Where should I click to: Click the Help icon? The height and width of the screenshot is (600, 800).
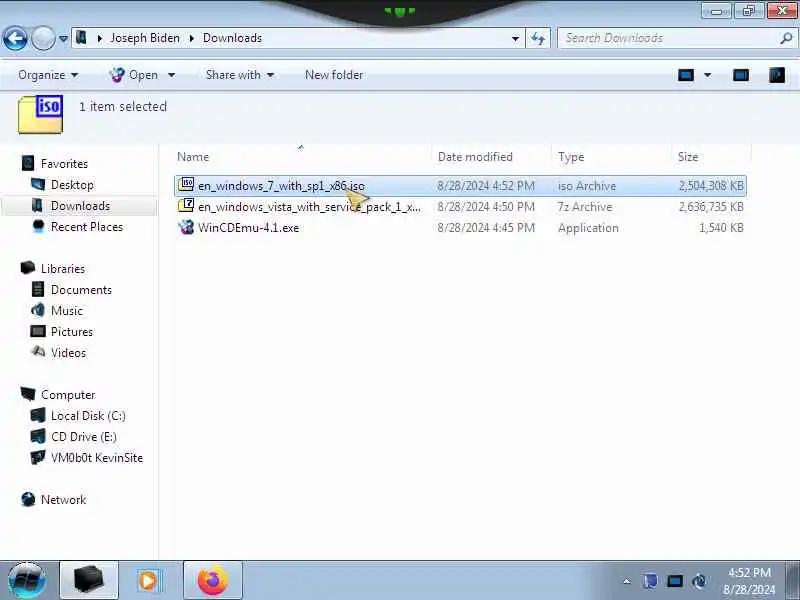(777, 76)
